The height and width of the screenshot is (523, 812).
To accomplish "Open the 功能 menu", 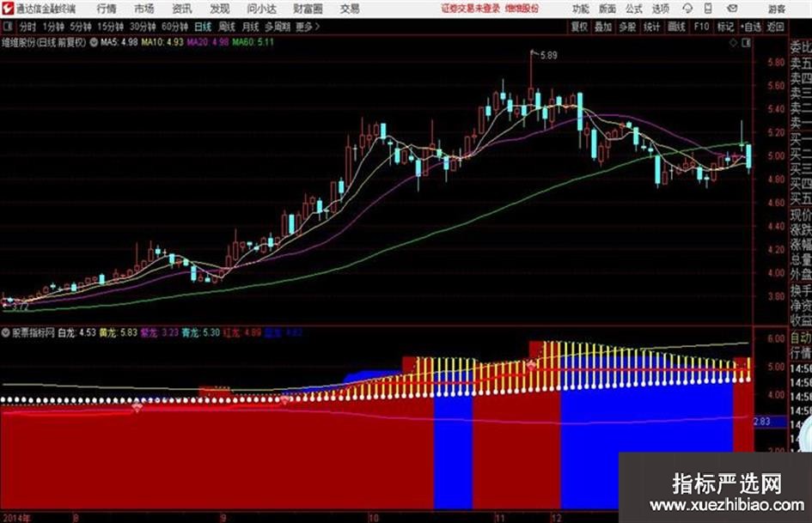I will [581, 9].
